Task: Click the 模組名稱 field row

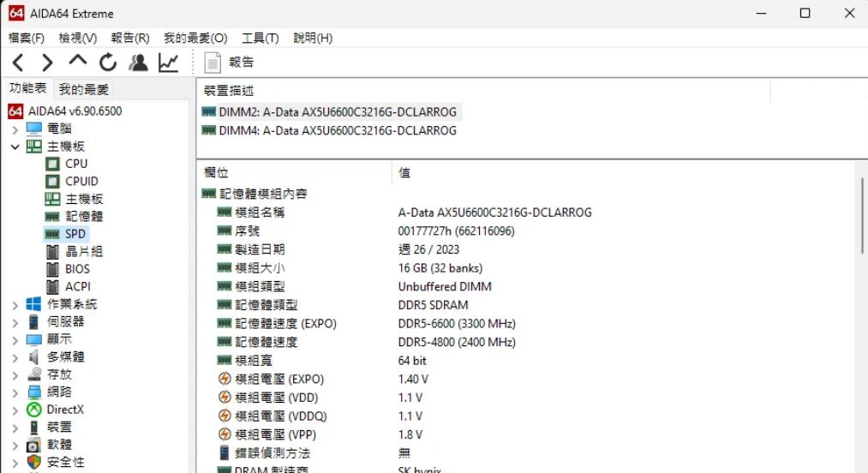Action: pyautogui.click(x=260, y=213)
